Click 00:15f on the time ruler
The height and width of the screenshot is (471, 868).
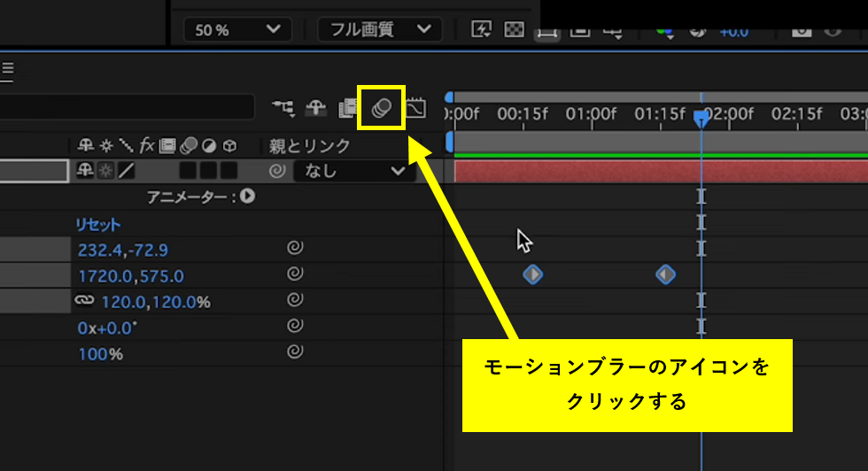click(x=522, y=114)
